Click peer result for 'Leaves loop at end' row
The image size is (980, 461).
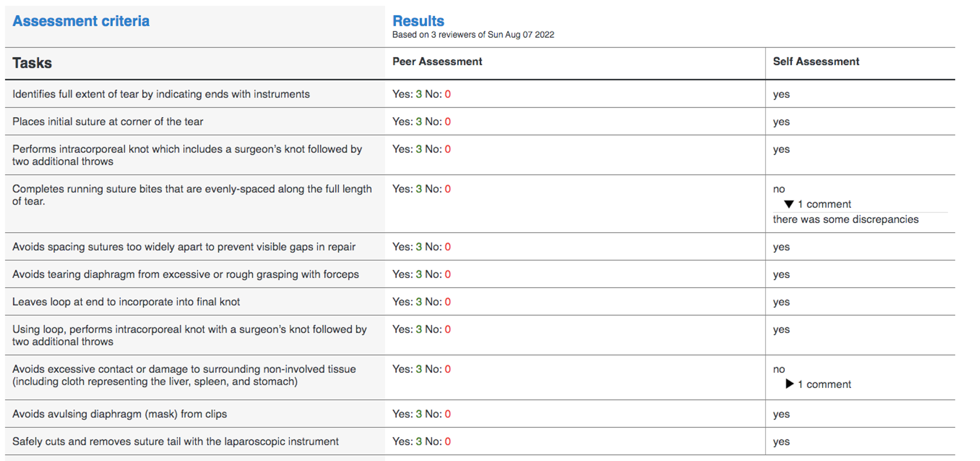click(x=421, y=302)
